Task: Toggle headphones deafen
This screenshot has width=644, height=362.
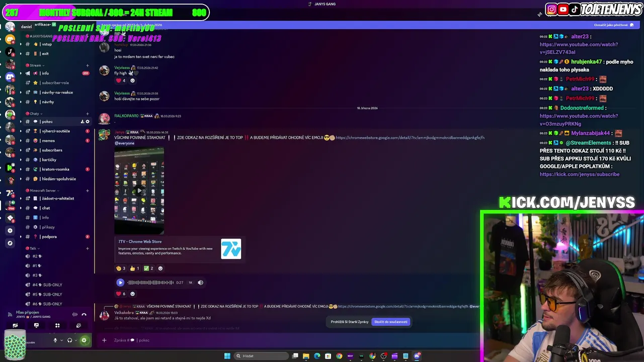Action: [x=69, y=340]
